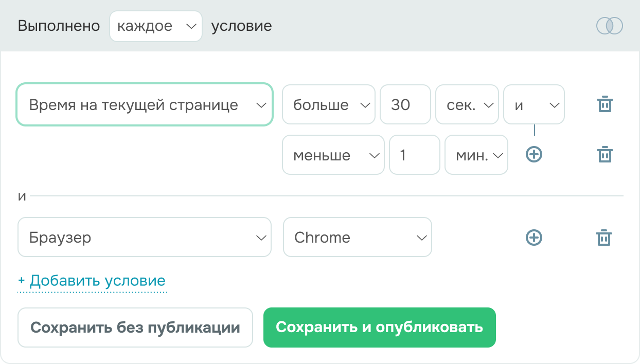Image resolution: width=640 pixels, height=364 pixels.
Task: Delete the 'меньше 1 мин.' condition row
Action: point(605,155)
